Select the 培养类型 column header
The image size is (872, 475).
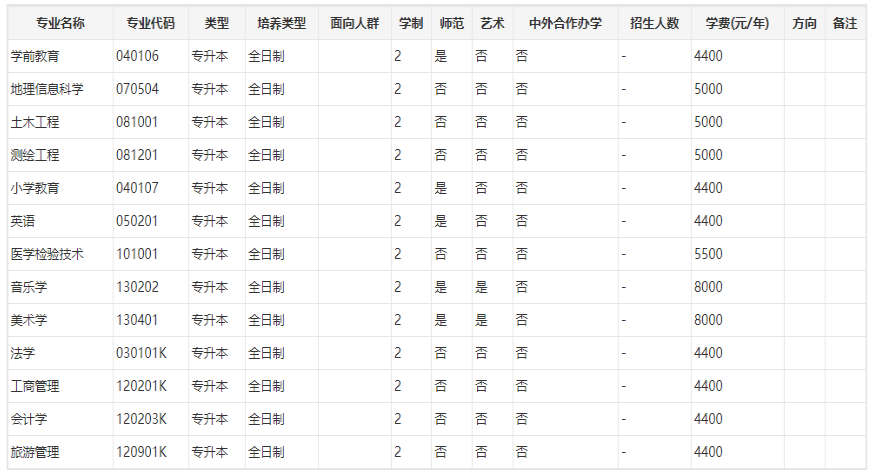coord(281,23)
